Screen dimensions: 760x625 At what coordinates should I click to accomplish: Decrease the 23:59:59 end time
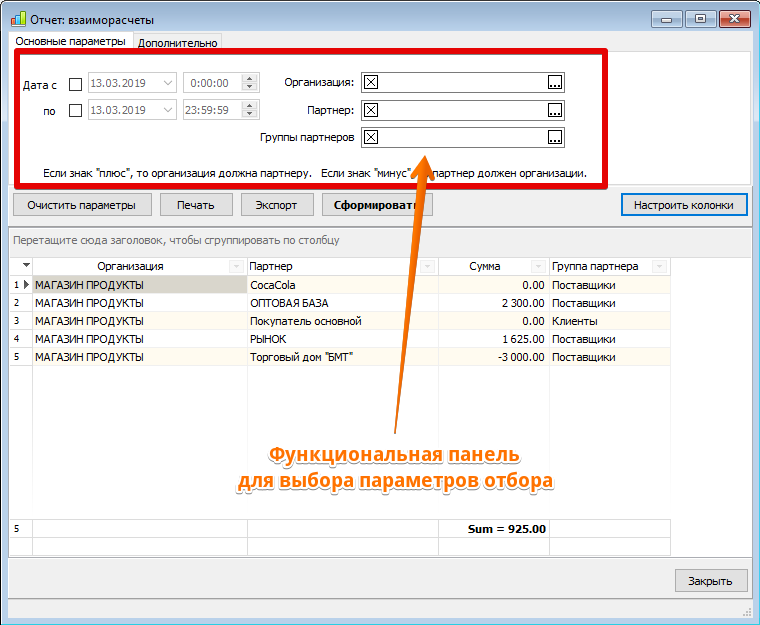coord(250,114)
